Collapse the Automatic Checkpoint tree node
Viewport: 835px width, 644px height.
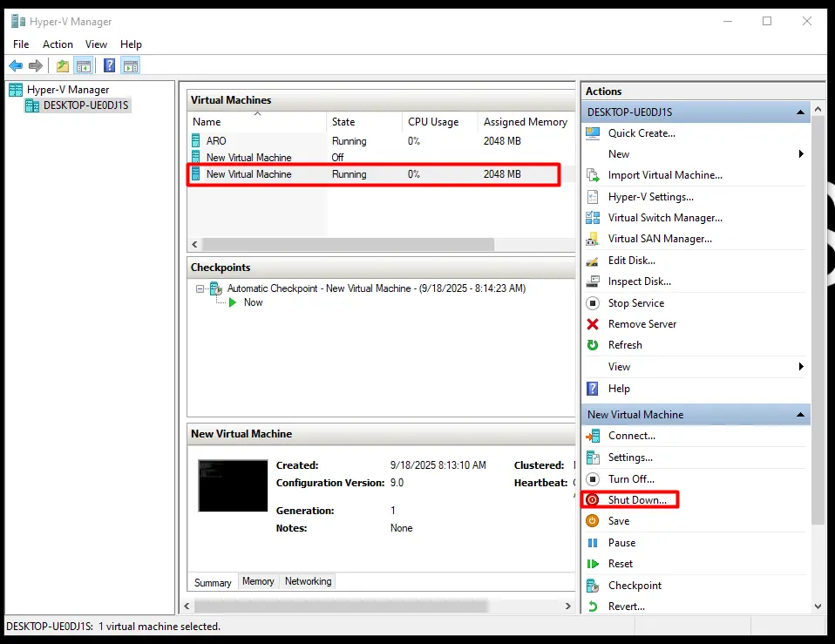tap(200, 288)
